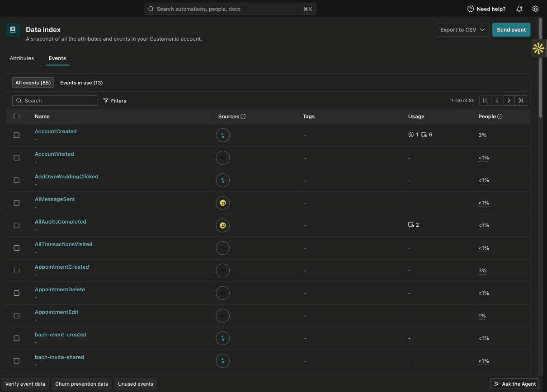Switch to the Attributes tab
The width and height of the screenshot is (547, 392).
click(22, 58)
